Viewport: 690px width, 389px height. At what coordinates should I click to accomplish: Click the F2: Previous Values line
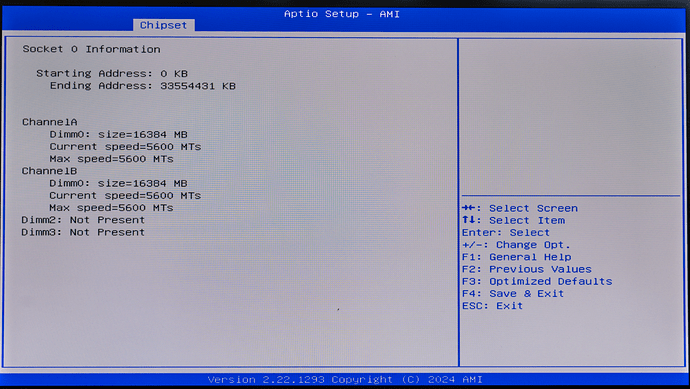(x=527, y=269)
